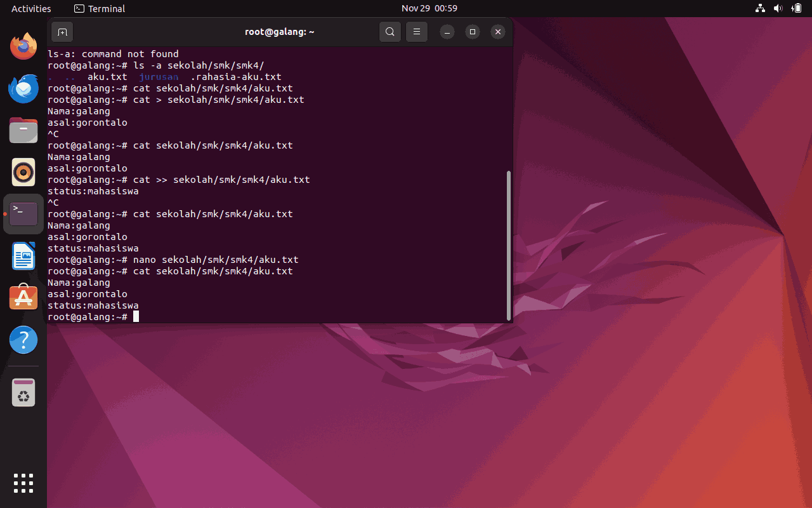Click the 'cat >> sekolah/smk/smk4/aku.txt' command

[221, 180]
